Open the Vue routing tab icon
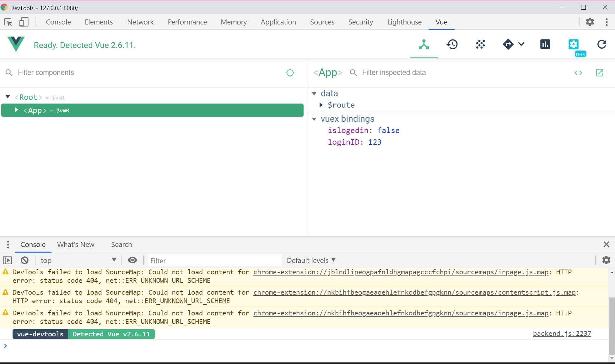Image resolution: width=615 pixels, height=364 pixels. 508,45
